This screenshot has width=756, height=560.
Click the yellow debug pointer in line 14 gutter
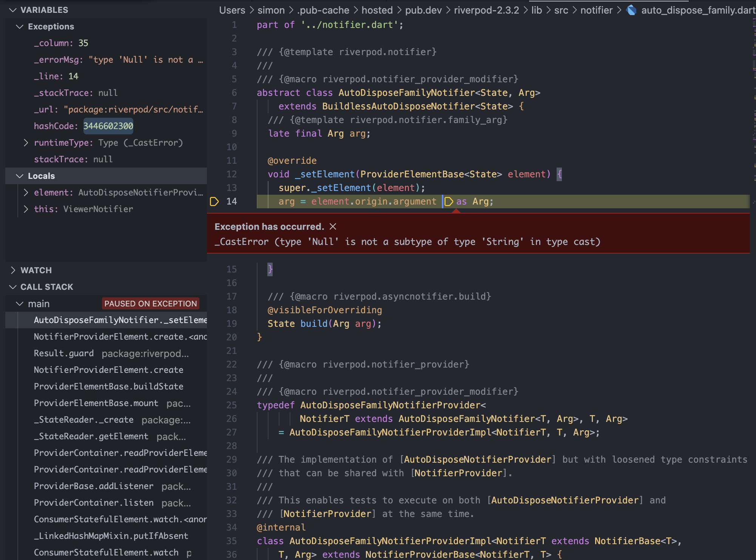tap(214, 202)
